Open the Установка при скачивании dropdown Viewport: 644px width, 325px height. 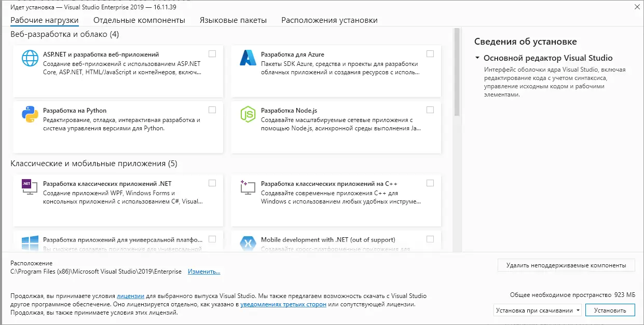coord(578,309)
